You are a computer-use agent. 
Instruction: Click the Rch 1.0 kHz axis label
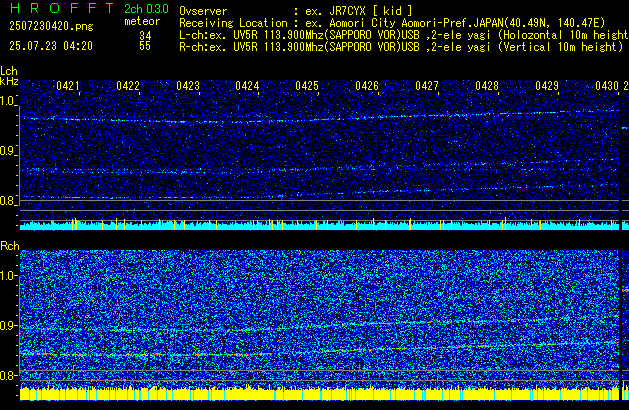point(8,276)
